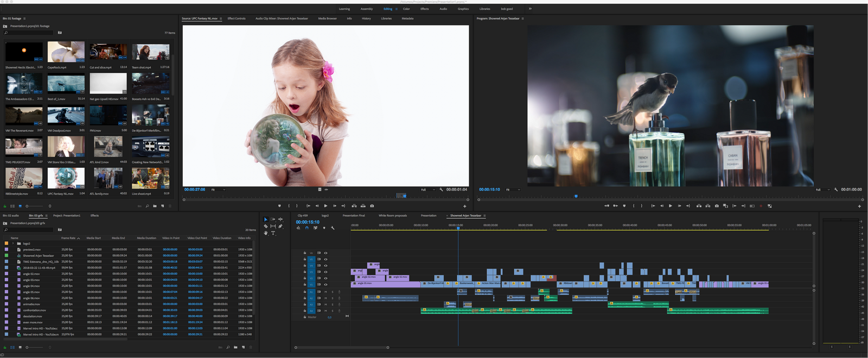Screen dimensions: 868x358
Task: Open Source monitor Fit zoom dropdown
Action: [x=218, y=190]
